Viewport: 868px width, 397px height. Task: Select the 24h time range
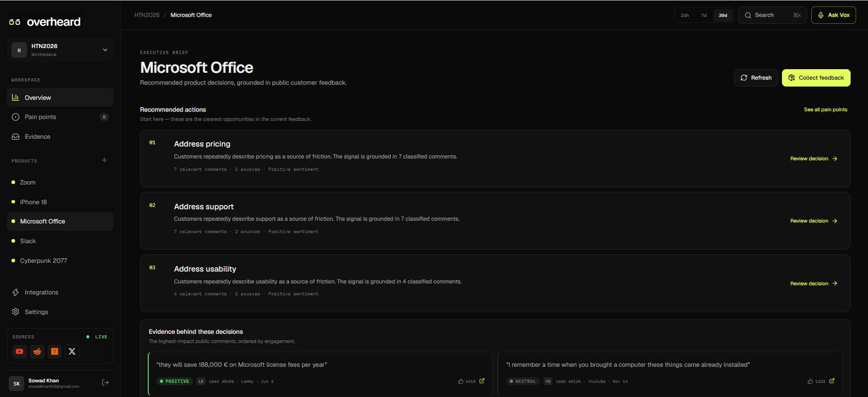[685, 15]
